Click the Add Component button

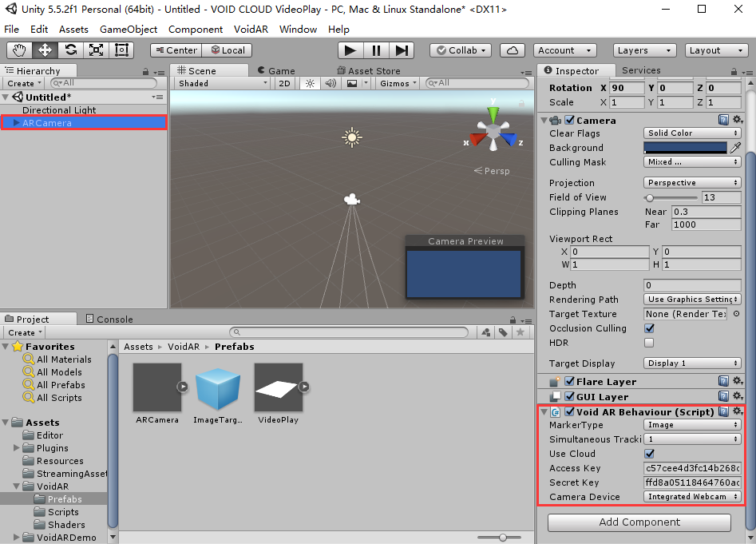tap(639, 522)
